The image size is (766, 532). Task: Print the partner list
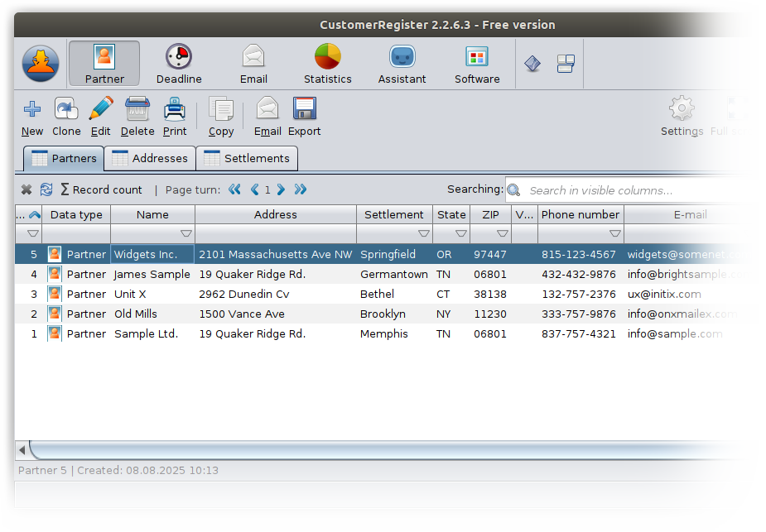click(175, 117)
